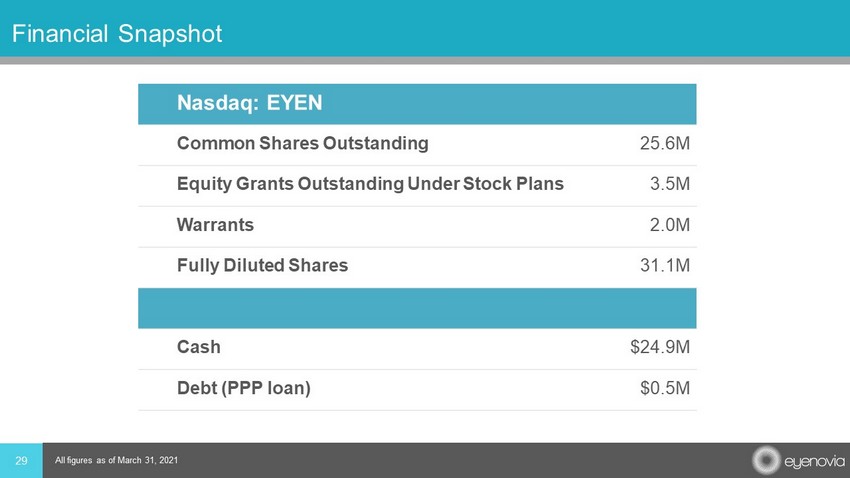
Task: Click "Equity Grants Outstanding Under Stock Plans"
Action: click(x=370, y=184)
